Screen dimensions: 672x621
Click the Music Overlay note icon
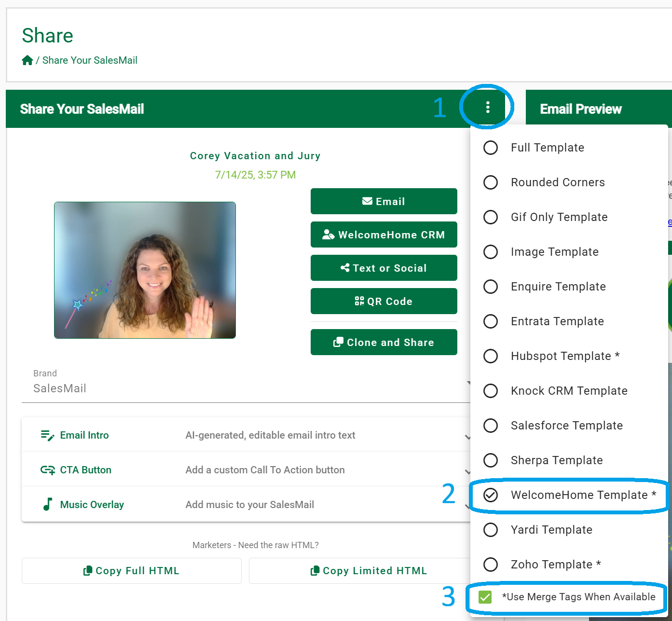(x=47, y=505)
